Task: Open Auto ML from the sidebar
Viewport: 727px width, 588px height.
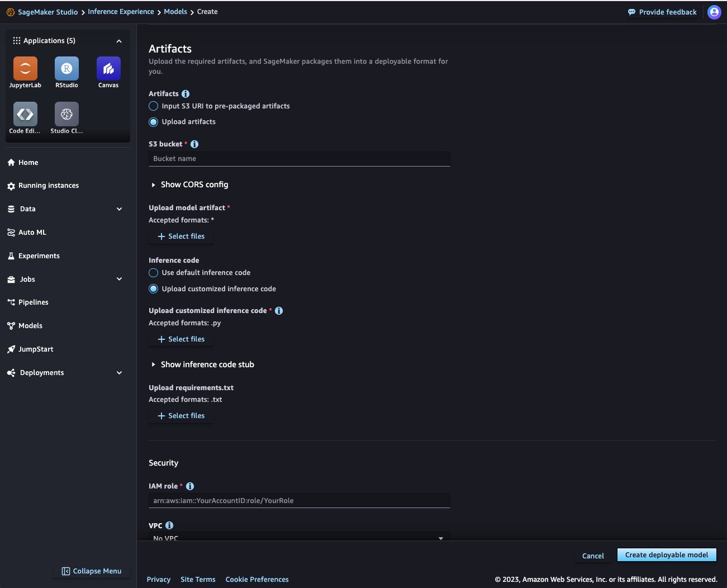Action: click(27, 233)
